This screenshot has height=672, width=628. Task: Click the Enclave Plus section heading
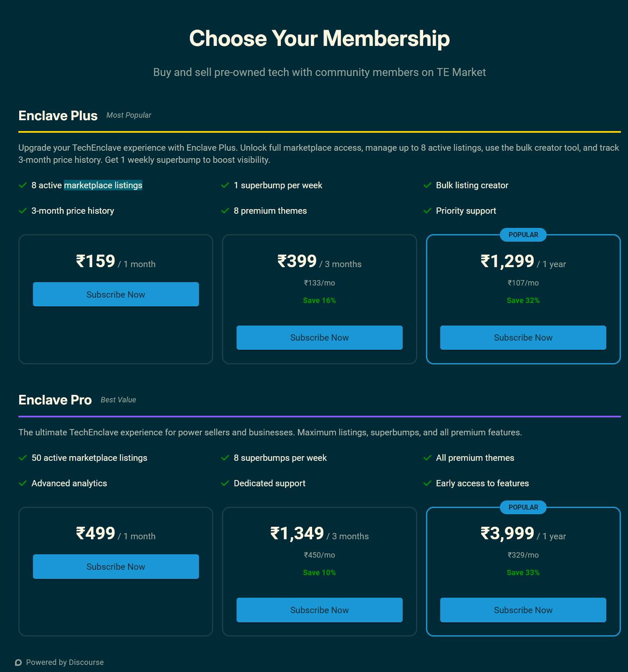tap(58, 116)
